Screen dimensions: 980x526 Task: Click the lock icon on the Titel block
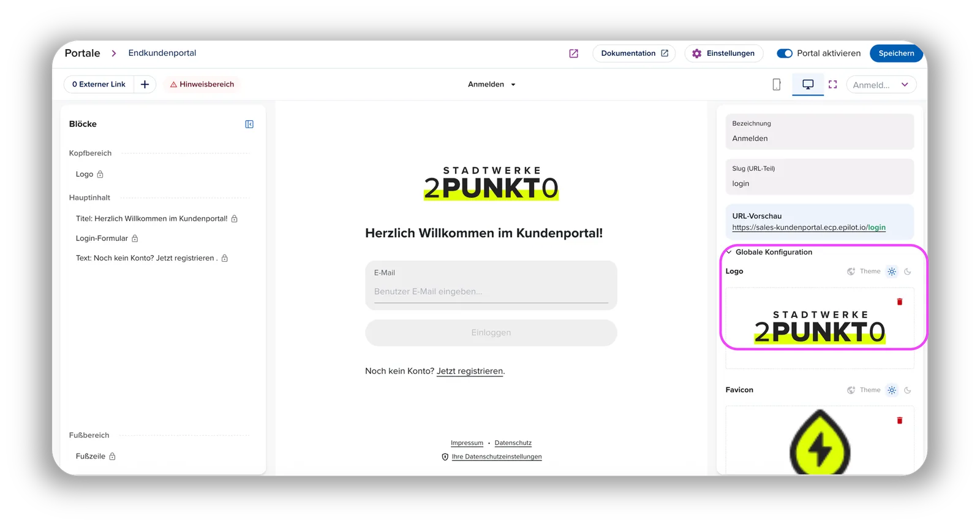[x=234, y=219]
